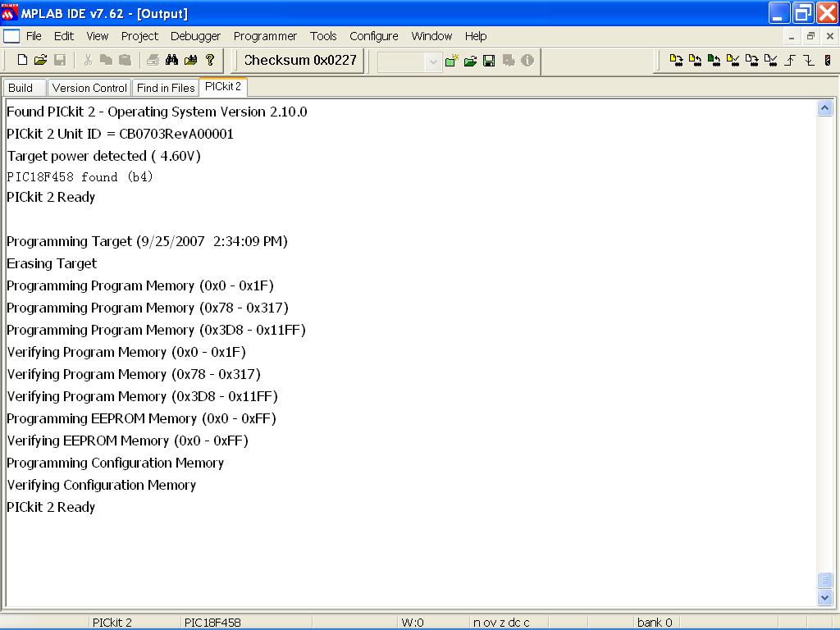This screenshot has width=840, height=630.
Task: Open a project using the green folder icon
Action: (470, 61)
